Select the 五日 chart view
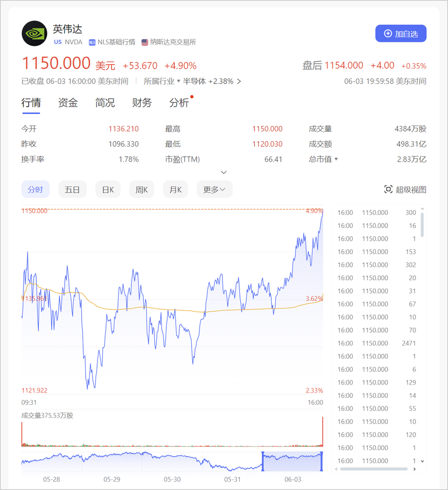The image size is (448, 490). coord(72,190)
